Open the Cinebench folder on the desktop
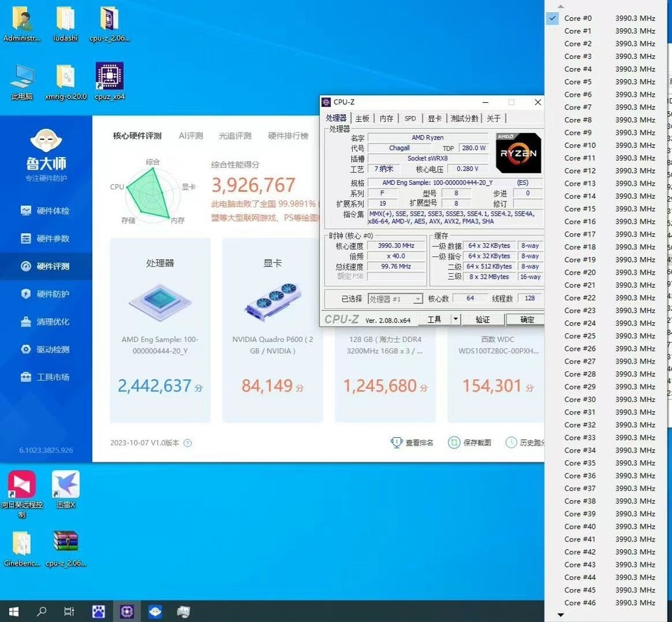 22,549
